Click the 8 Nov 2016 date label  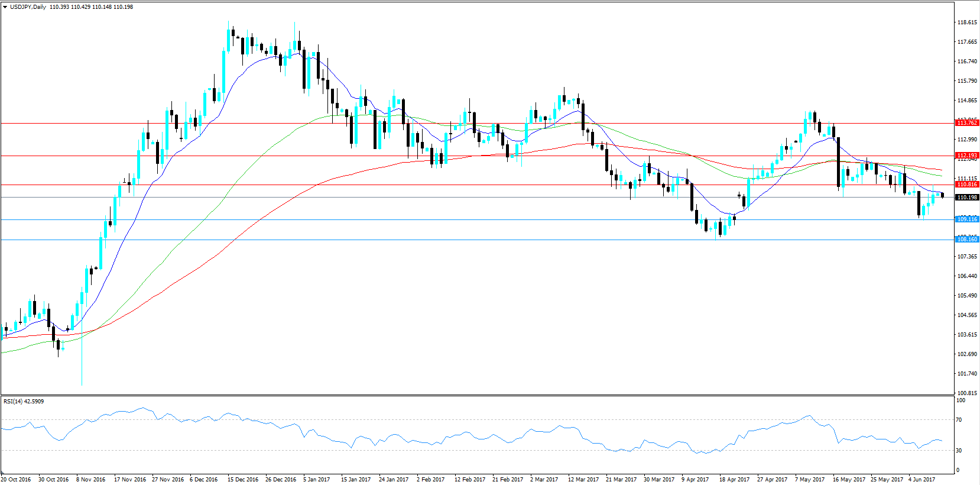[91, 480]
